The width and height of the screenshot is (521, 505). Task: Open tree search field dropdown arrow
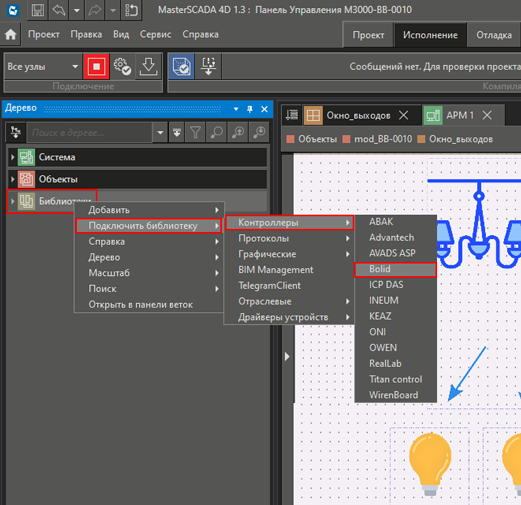pos(160,132)
